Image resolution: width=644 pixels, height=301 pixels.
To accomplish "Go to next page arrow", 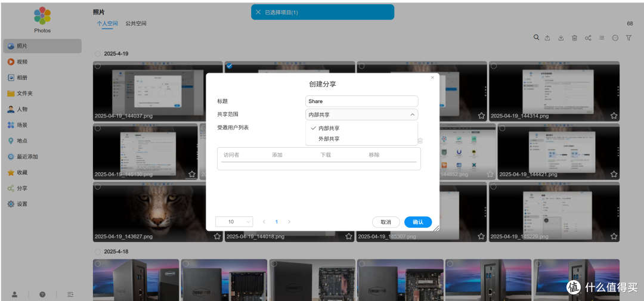I will pos(289,222).
